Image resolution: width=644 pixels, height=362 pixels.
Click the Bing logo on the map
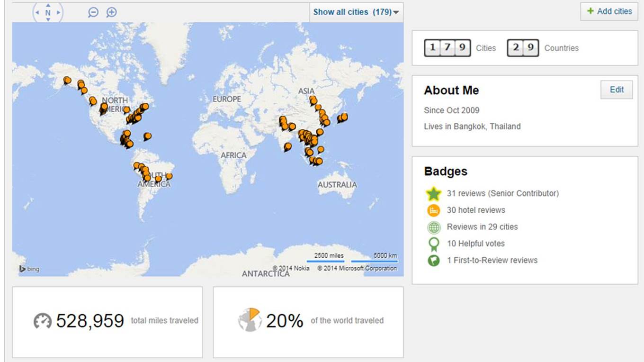click(x=29, y=269)
